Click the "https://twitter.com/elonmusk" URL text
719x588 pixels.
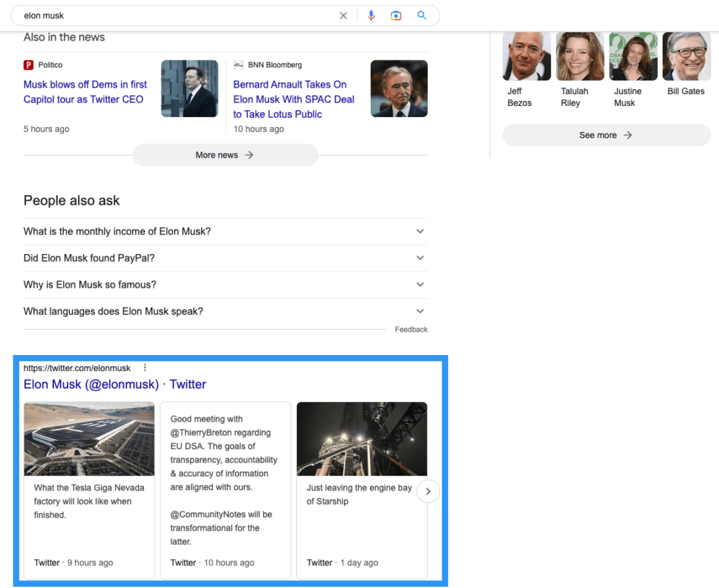77,368
